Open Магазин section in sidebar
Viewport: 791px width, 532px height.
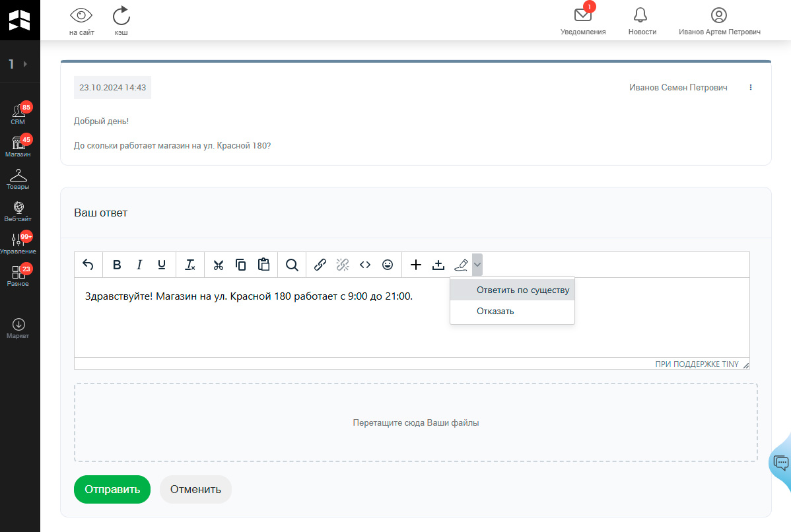(18, 147)
